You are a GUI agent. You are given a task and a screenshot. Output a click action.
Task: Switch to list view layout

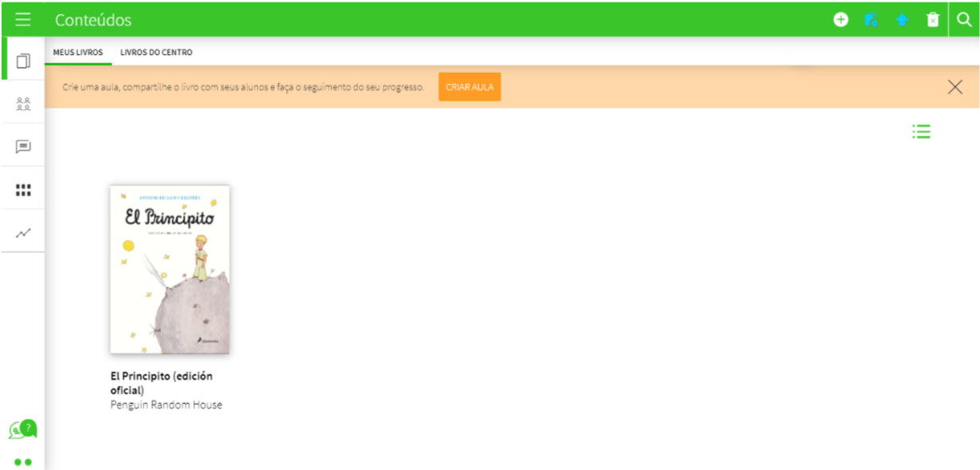[921, 132]
